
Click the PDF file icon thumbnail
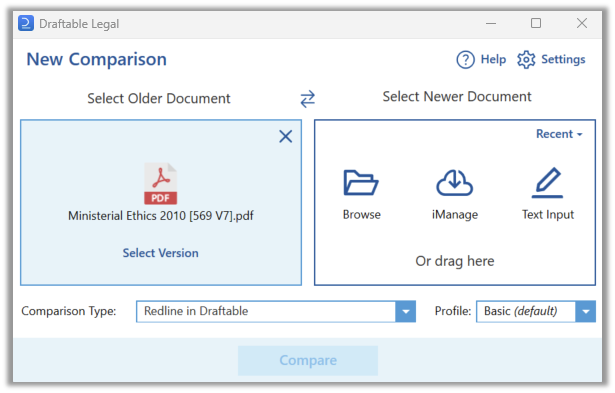coord(160,184)
